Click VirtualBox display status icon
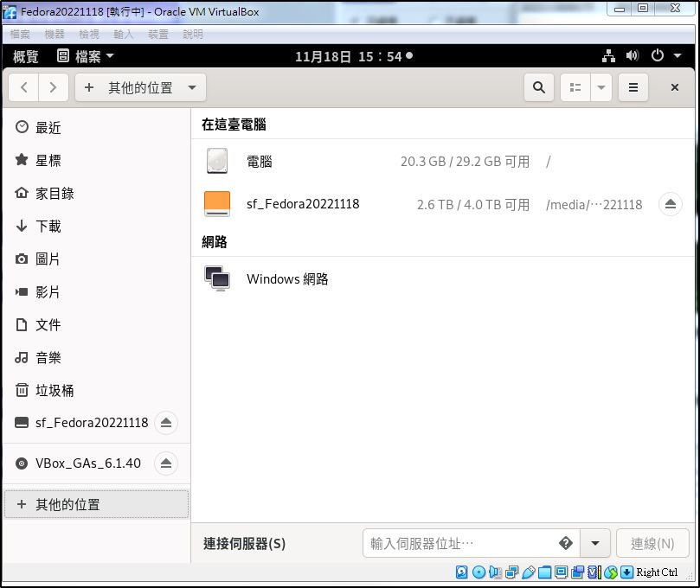This screenshot has width=700, height=588. tap(562, 572)
